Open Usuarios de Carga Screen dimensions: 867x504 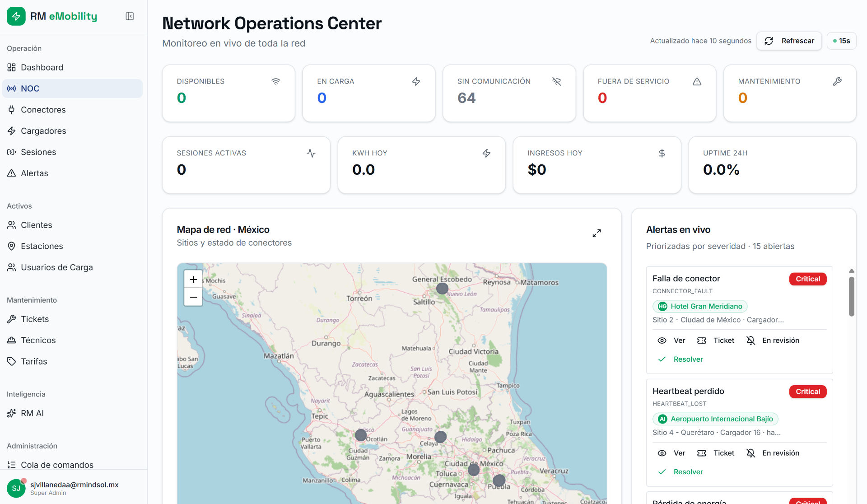coord(72,267)
